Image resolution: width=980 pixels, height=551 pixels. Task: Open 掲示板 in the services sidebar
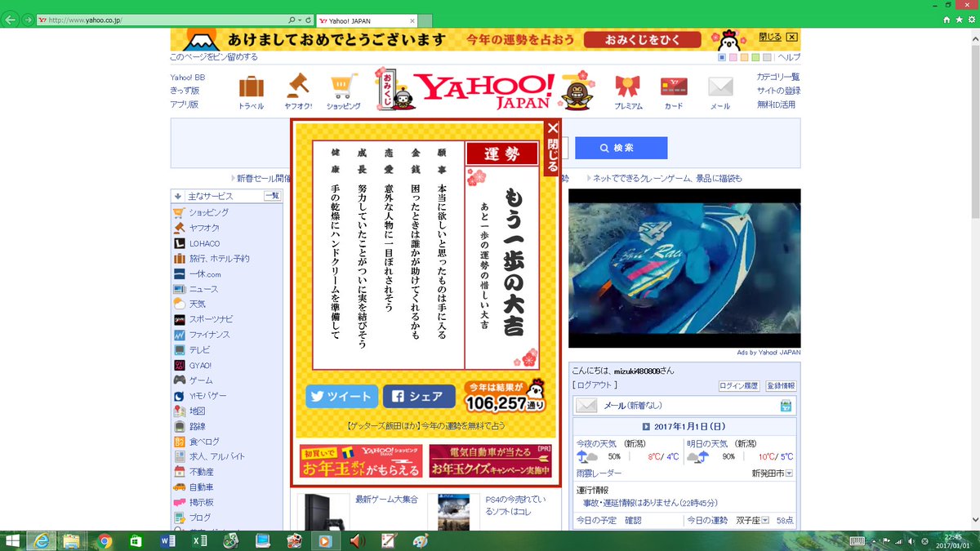(202, 503)
